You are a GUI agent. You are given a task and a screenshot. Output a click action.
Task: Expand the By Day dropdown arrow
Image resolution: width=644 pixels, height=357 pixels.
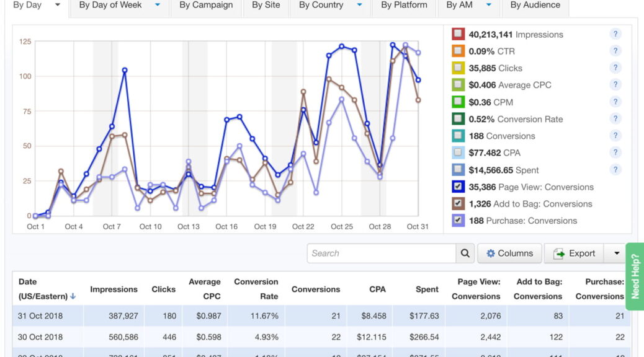58,5
